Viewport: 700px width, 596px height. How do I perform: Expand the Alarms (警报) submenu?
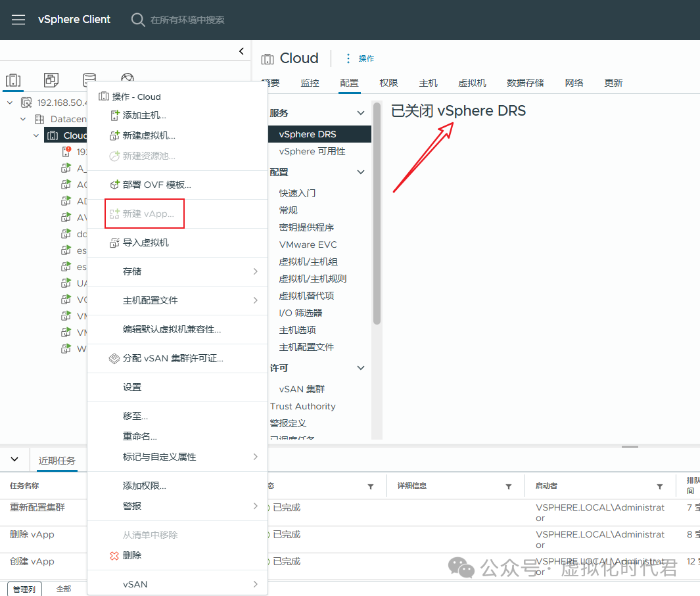click(x=177, y=506)
